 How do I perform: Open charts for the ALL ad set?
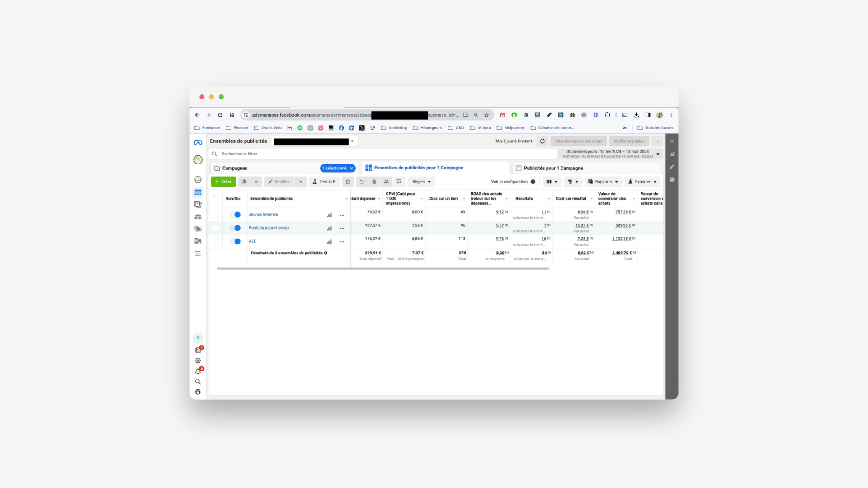click(x=329, y=242)
